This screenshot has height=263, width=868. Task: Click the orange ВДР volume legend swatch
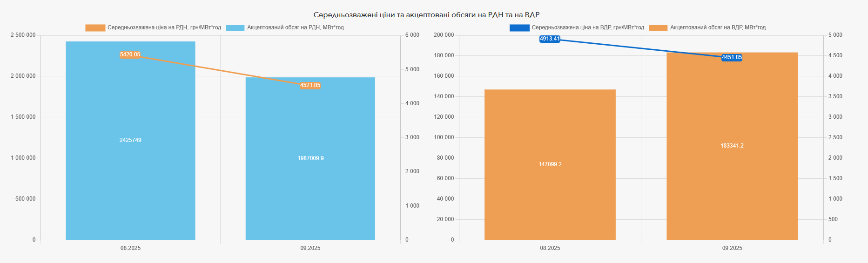pos(658,28)
